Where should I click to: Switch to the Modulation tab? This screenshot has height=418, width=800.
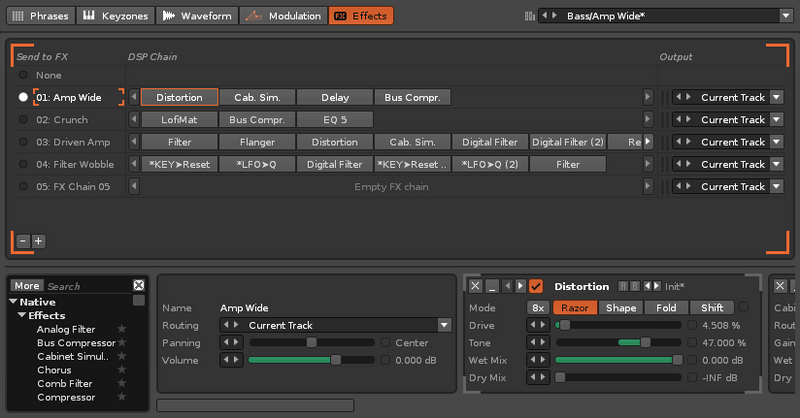[284, 16]
